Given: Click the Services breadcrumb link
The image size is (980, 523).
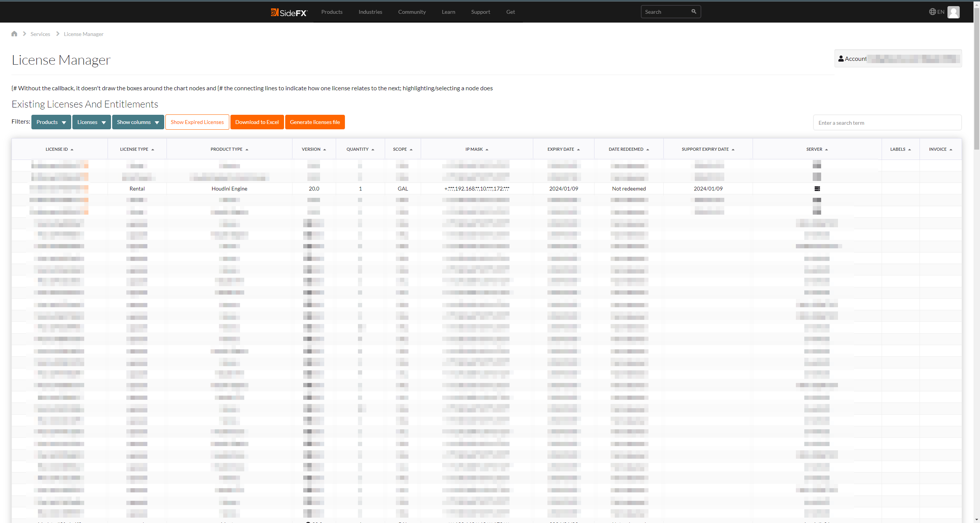Looking at the screenshot, I should click(x=40, y=34).
